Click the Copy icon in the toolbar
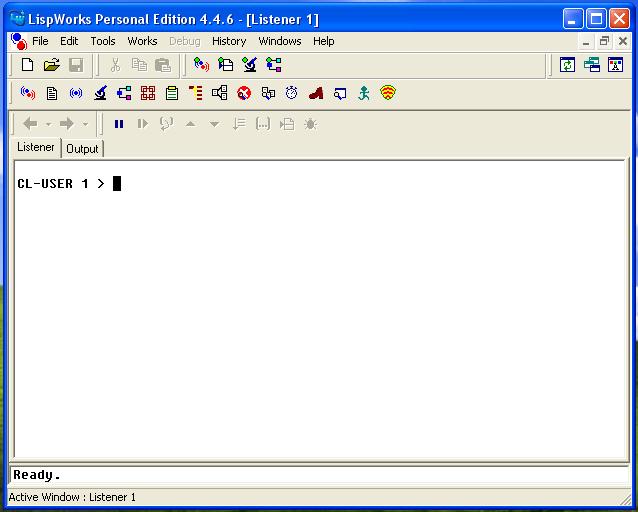Image resolution: width=638 pixels, height=512 pixels. [x=139, y=65]
